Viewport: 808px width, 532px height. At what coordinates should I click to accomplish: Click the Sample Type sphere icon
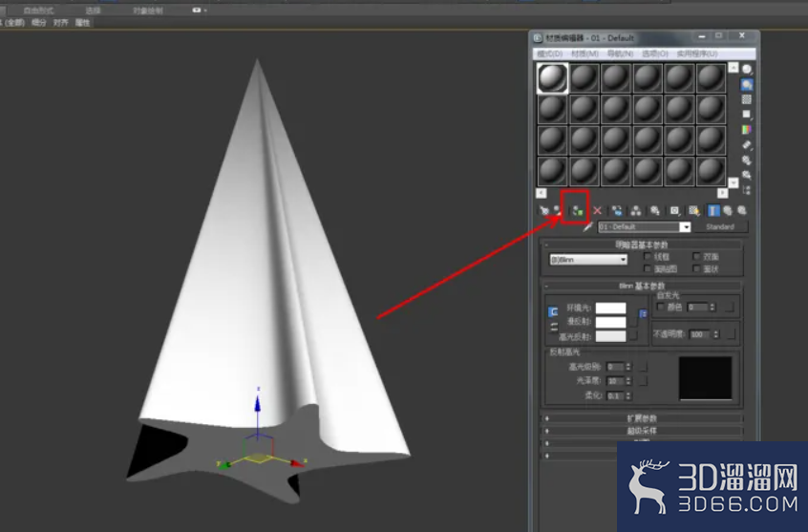click(x=747, y=69)
